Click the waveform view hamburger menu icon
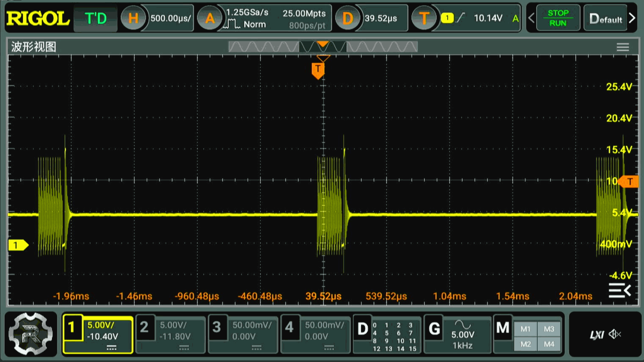This screenshot has height=362, width=644. pyautogui.click(x=623, y=47)
